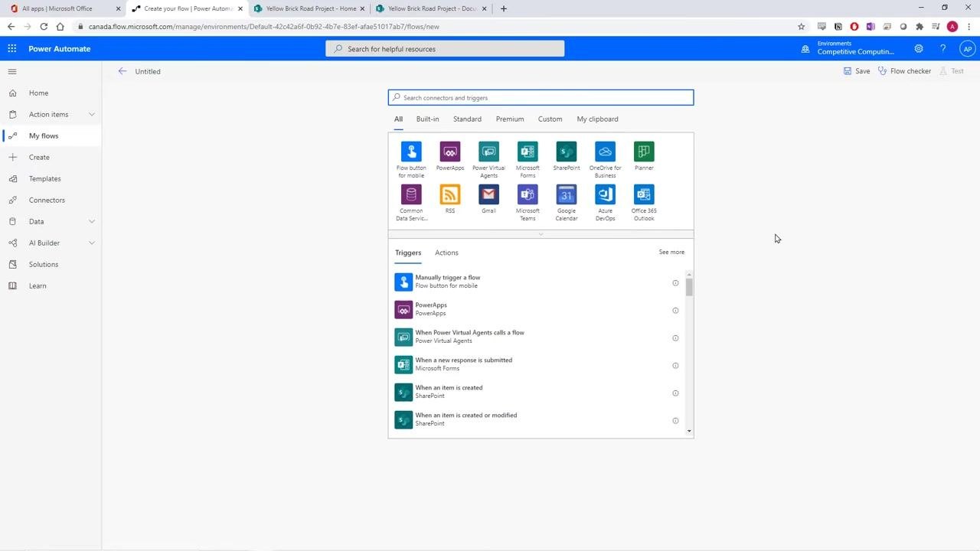Open the help question mark icon
This screenshot has height=551, width=980.
[x=942, y=48]
